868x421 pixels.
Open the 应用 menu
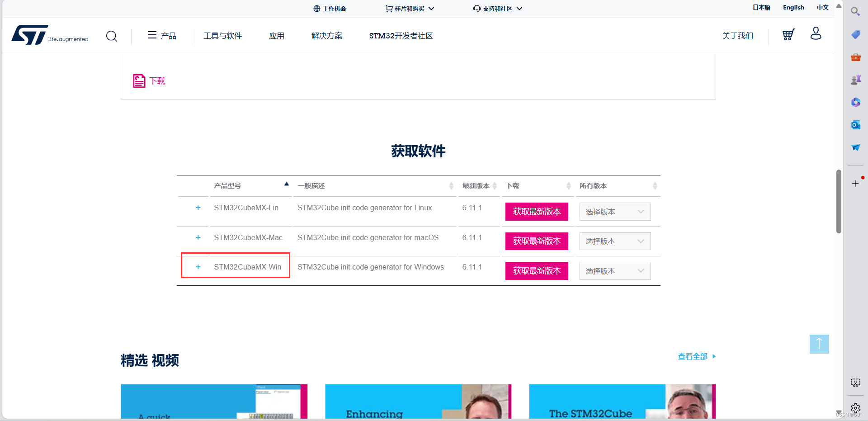tap(276, 36)
